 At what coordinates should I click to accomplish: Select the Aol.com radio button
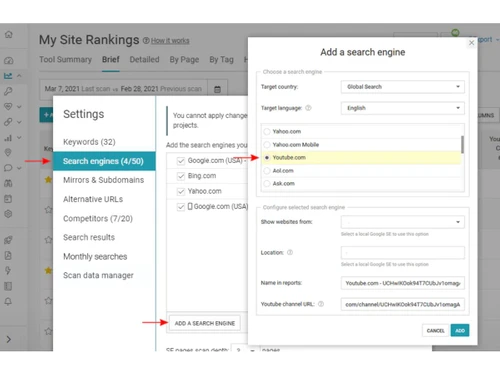coord(267,171)
